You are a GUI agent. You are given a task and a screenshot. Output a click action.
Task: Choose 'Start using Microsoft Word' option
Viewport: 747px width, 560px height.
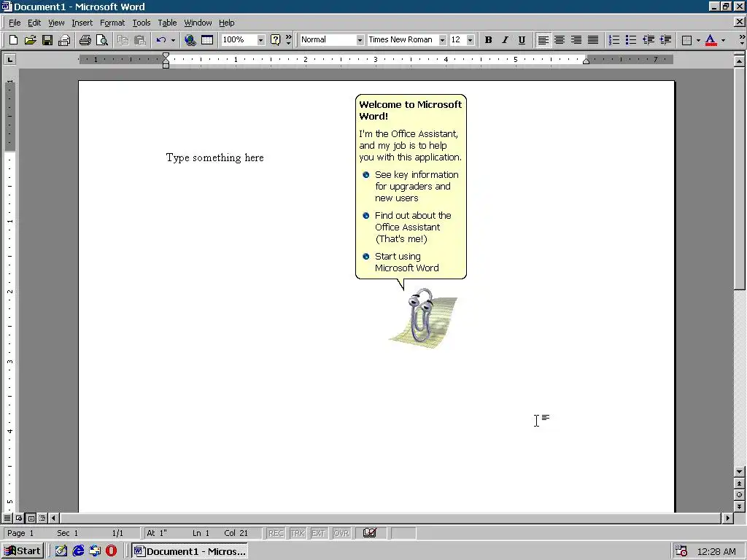click(400, 262)
